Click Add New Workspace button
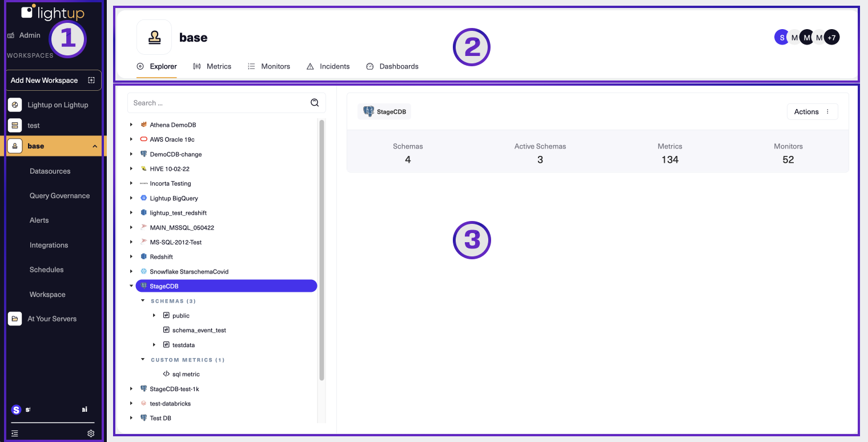Viewport: 868px width, 442px height. pyautogui.click(x=53, y=80)
